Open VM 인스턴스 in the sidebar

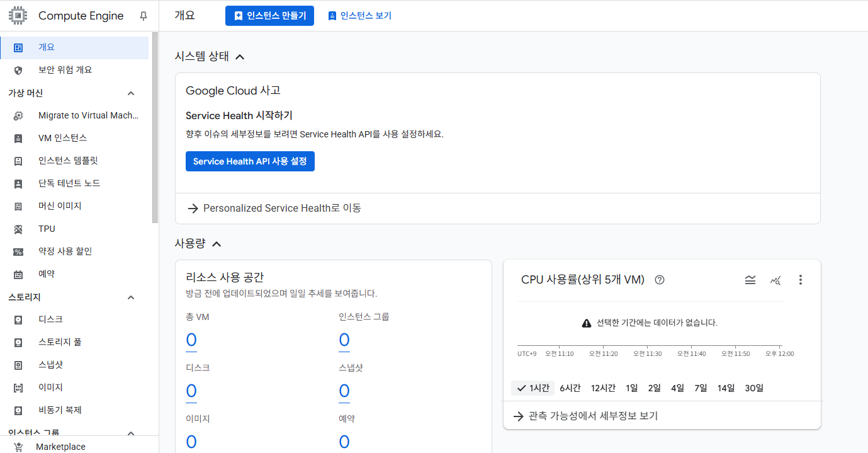point(74,138)
